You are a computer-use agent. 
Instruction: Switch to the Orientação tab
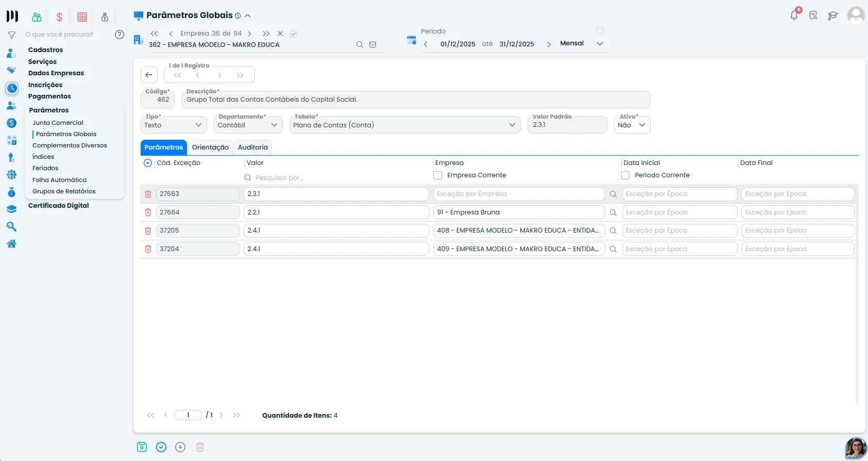210,147
